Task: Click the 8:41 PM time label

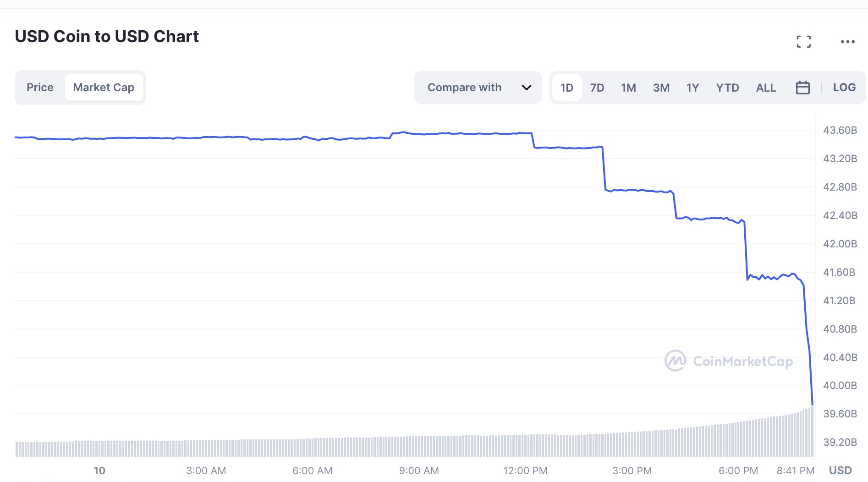Action: (795, 471)
